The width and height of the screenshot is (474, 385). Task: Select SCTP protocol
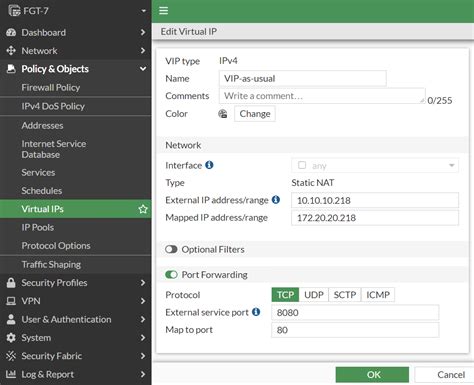tap(345, 295)
